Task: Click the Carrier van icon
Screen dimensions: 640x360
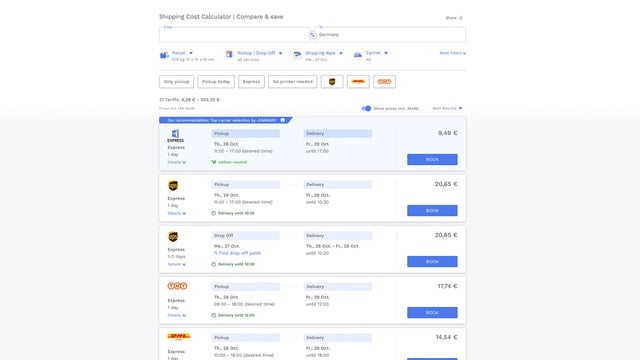Action: pyautogui.click(x=358, y=55)
